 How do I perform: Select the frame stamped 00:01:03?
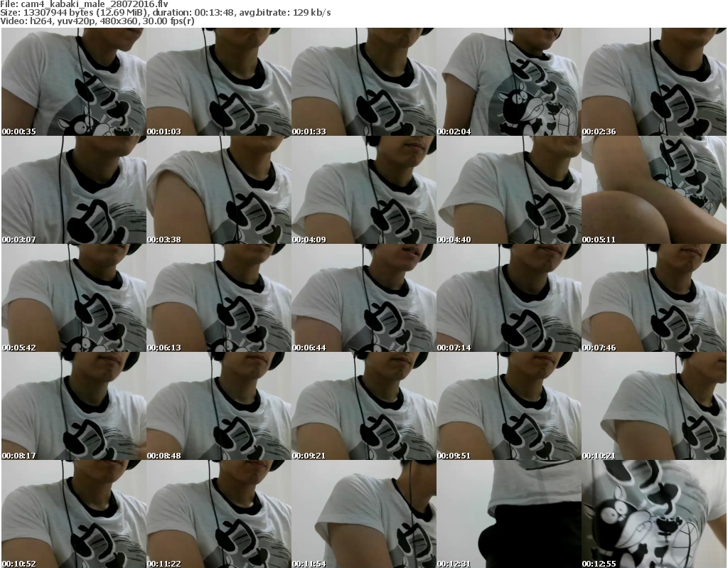[x=219, y=82]
